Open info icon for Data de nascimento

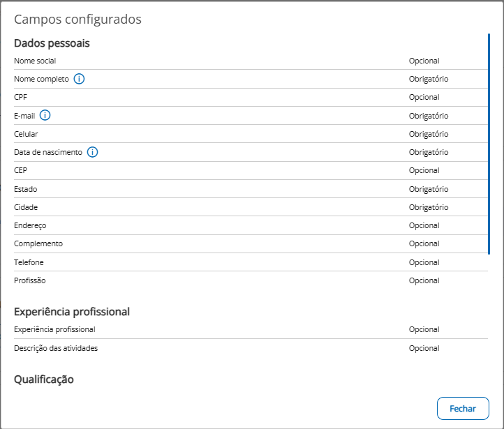pyautogui.click(x=92, y=152)
